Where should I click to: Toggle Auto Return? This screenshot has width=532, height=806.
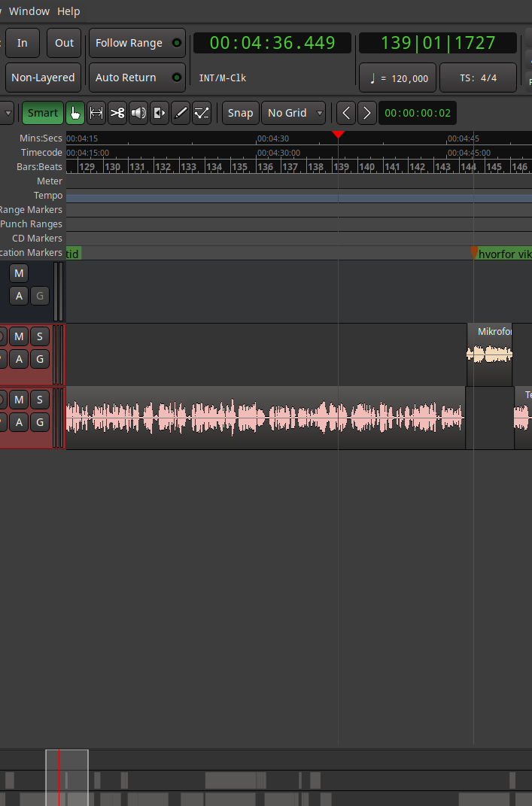pyautogui.click(x=137, y=78)
